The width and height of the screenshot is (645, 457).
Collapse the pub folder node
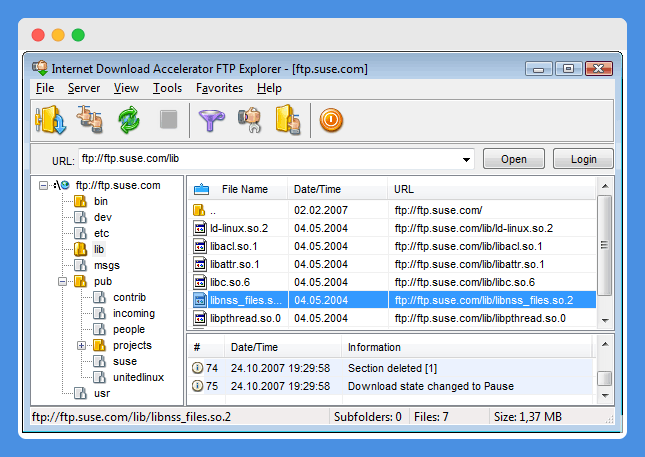(63, 282)
